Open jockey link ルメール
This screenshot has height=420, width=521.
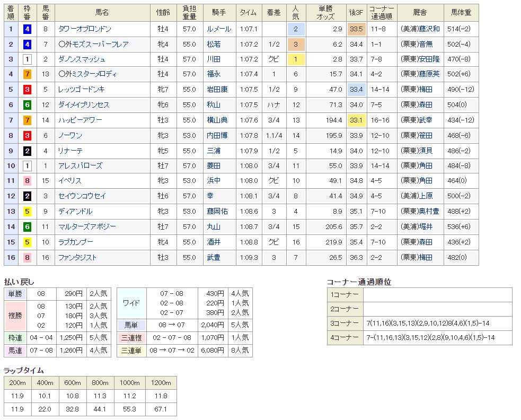219,29
